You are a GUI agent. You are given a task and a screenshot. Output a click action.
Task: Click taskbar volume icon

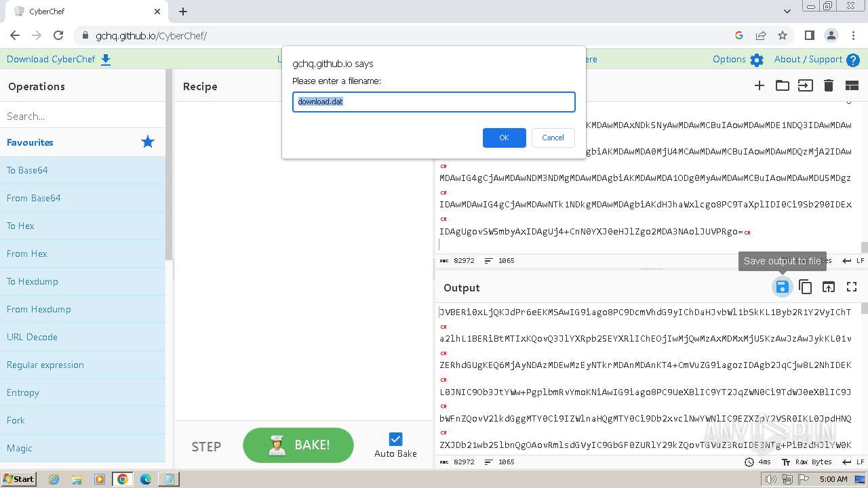pos(771,479)
